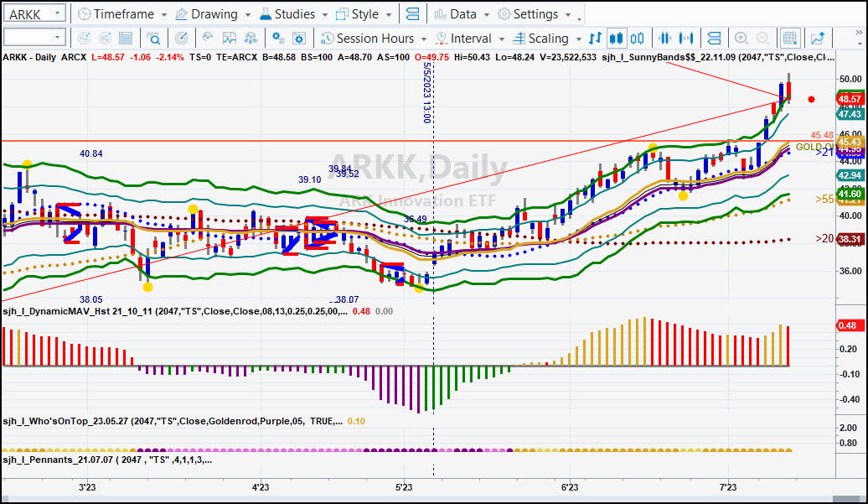Expand the ARKK symbol dropdown arrow
This screenshot has height=504, width=868.
[x=57, y=13]
